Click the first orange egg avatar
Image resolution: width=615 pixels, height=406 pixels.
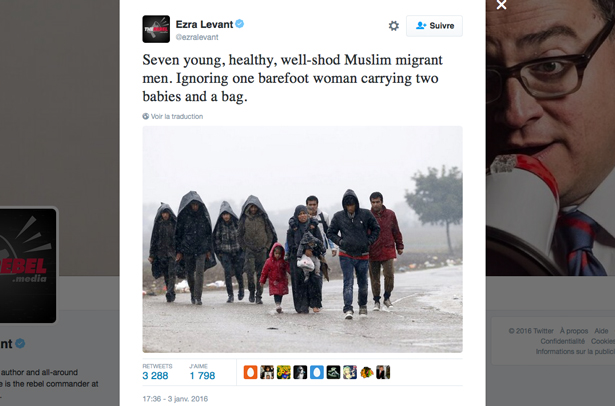coord(250,372)
